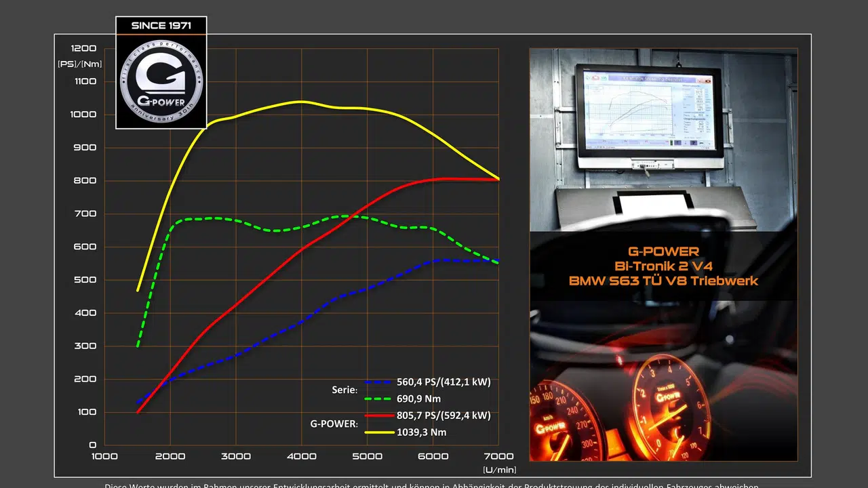Viewport: 868px width, 488px height.
Task: Select the '805,7 PS/(592,4 kW)' legend text
Action: point(443,415)
